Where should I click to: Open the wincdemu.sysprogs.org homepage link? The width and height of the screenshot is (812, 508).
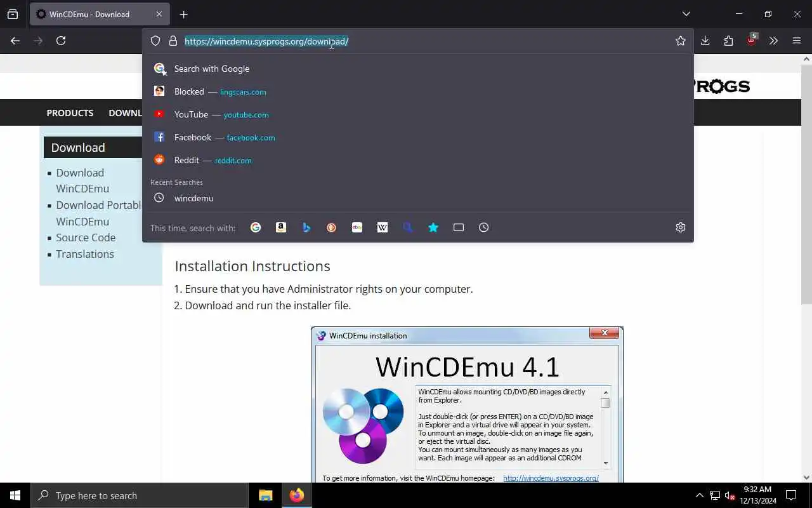551,478
